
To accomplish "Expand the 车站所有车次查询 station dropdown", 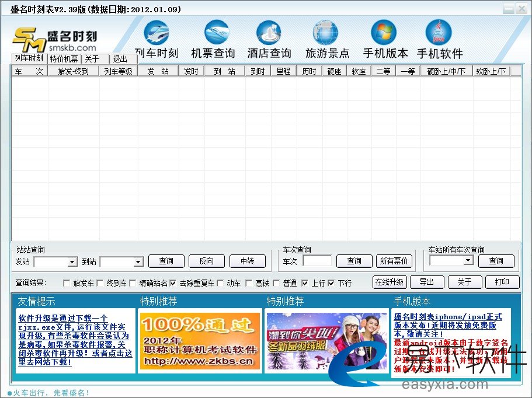I will pyautogui.click(x=468, y=260).
